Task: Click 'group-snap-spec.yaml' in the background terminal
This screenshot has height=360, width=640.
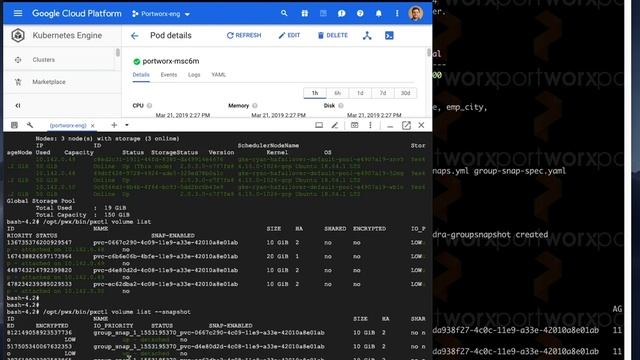Action: coord(520,171)
